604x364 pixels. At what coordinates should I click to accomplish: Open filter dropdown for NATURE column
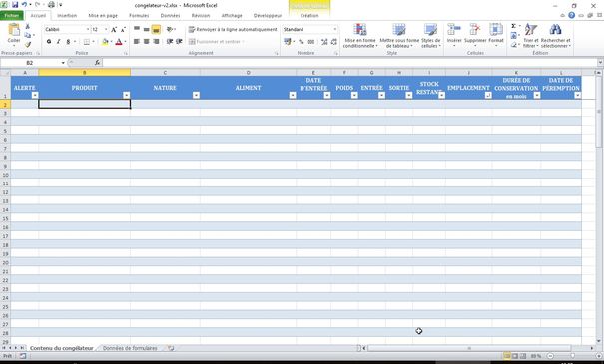(196, 95)
